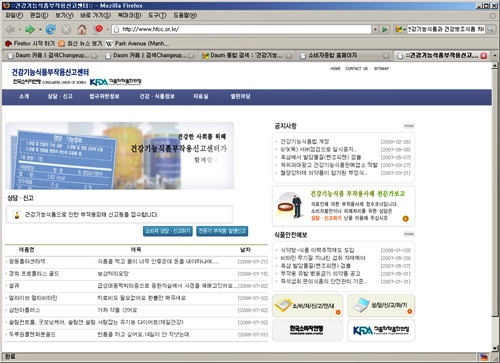Screen dimensions: 500x363
Task: Open the '경희 프로폴리스 골드' row dated 2008-07-15
Action: point(137,274)
